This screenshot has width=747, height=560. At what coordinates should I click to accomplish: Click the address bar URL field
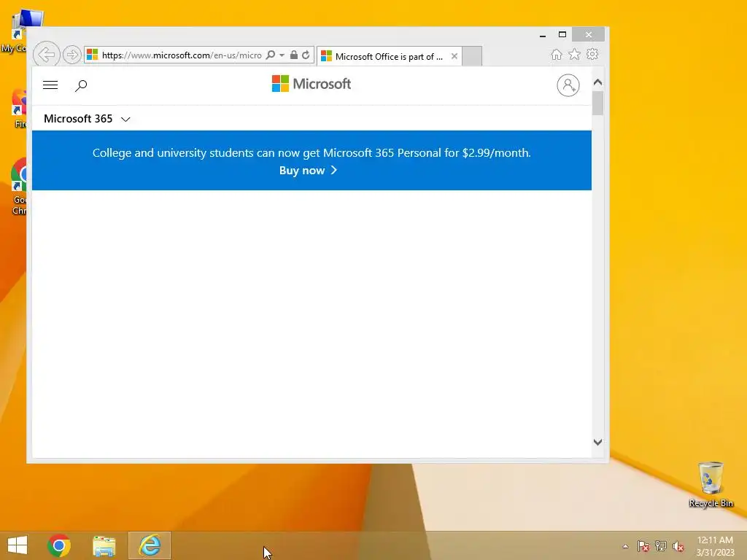click(x=182, y=55)
